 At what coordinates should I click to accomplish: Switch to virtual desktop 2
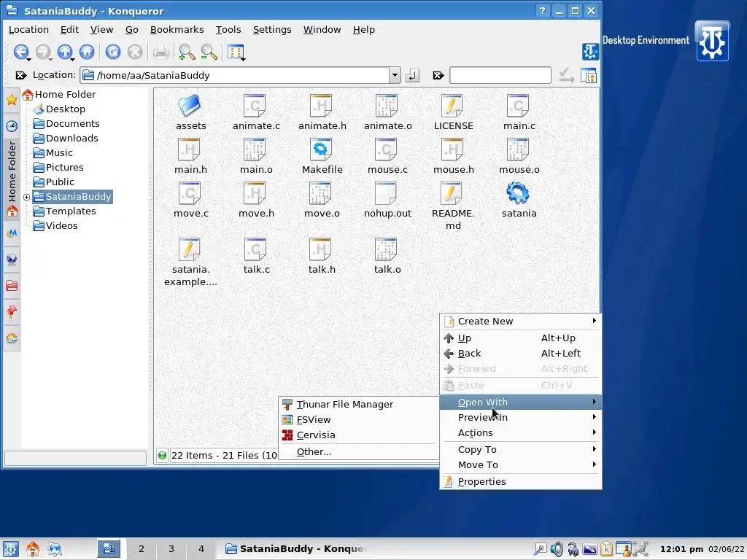(141, 548)
